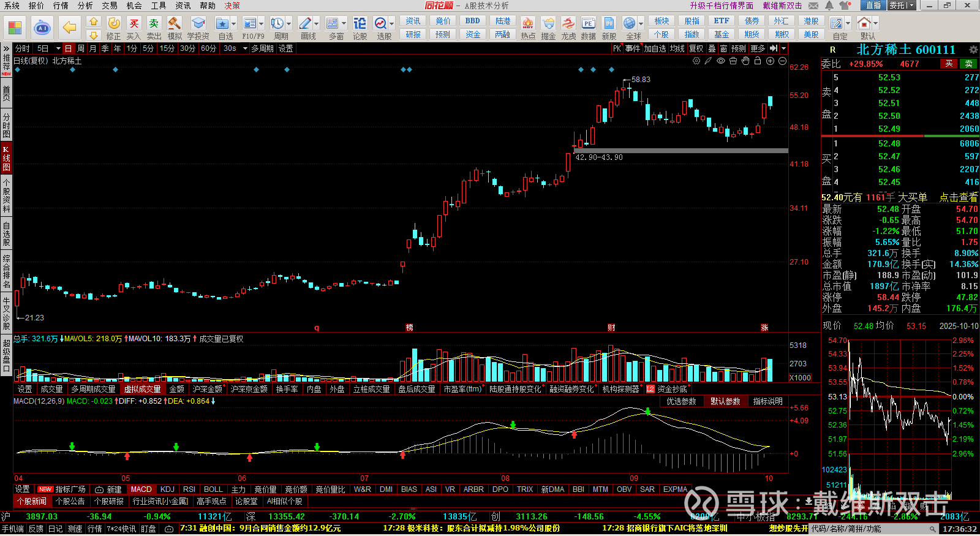Image resolution: width=980 pixels, height=536 pixels.
Task: Open the 数据 PE data icon
Action: coord(589,23)
